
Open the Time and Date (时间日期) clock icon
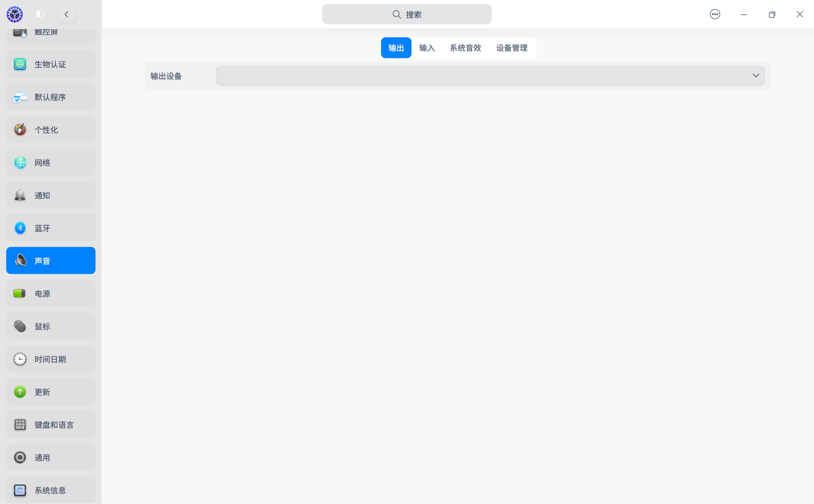pyautogui.click(x=20, y=359)
